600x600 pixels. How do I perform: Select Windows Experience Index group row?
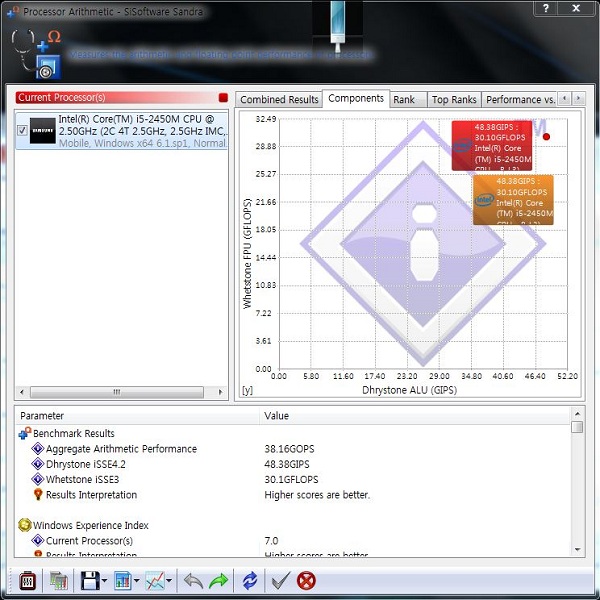293,525
